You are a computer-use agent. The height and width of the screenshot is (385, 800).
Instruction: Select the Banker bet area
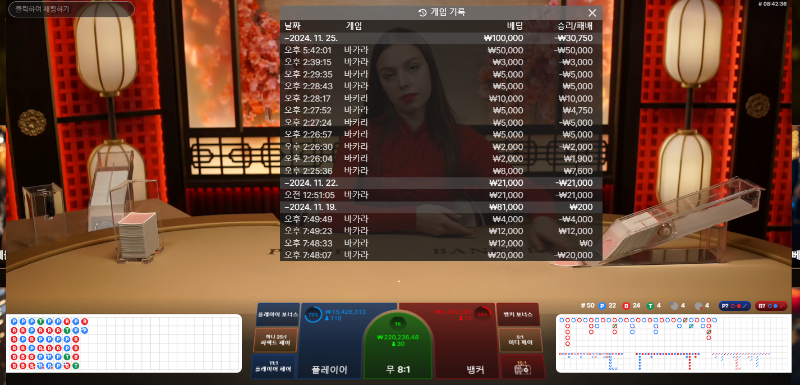click(467, 342)
